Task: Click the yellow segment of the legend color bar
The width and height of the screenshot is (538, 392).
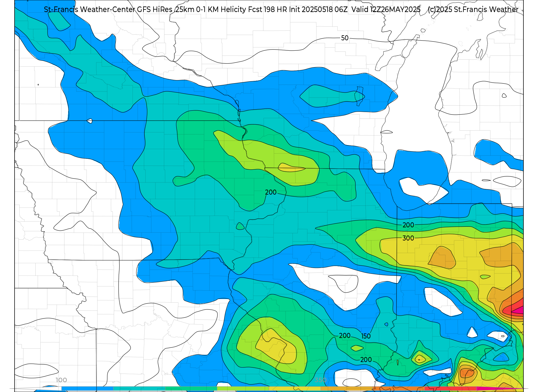Action: (295, 389)
